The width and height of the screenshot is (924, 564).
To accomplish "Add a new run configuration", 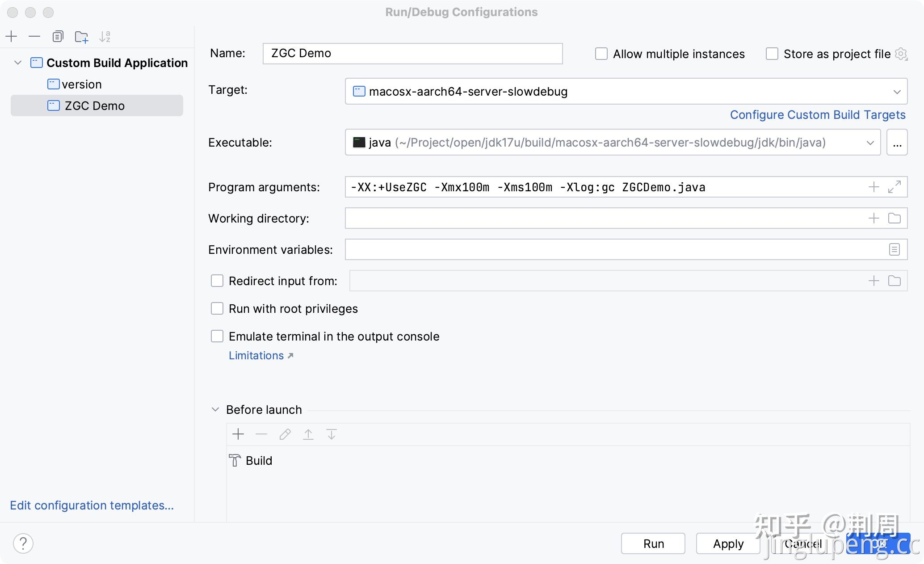I will pos(11,36).
